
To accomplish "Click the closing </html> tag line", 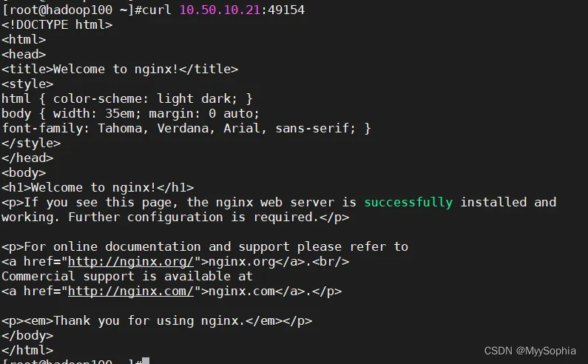I will point(27,350).
